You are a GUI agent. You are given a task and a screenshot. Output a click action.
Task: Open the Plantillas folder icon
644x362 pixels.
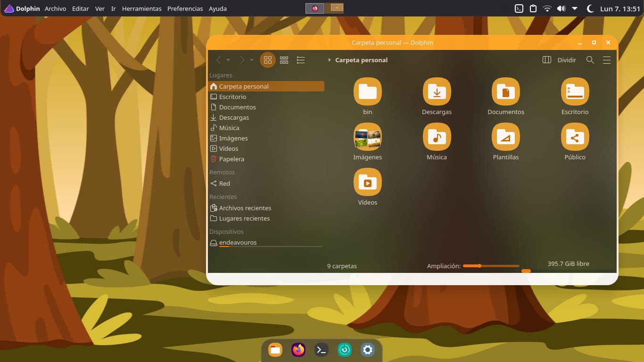(x=505, y=137)
